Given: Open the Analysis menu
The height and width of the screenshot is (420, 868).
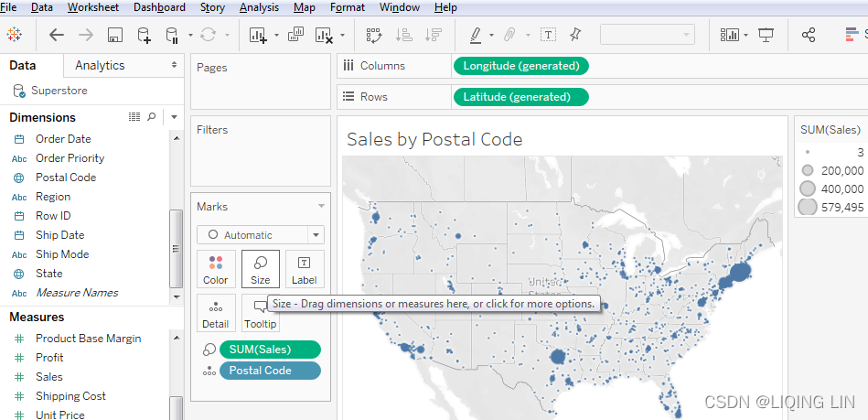Looking at the screenshot, I should [259, 7].
